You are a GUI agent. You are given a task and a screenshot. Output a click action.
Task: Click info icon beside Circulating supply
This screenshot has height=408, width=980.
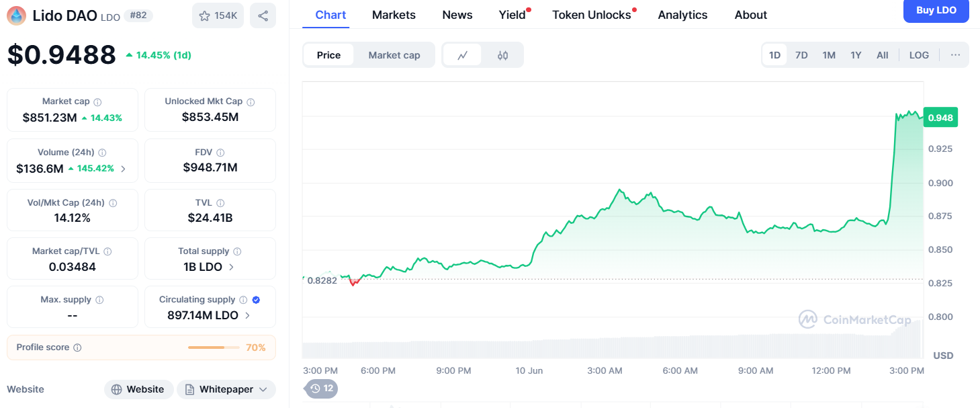243,300
